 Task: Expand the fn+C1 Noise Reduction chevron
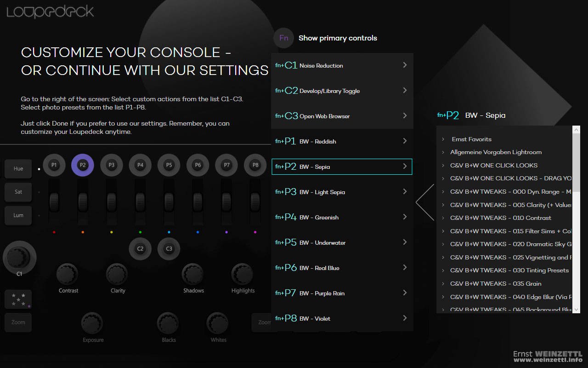(405, 65)
